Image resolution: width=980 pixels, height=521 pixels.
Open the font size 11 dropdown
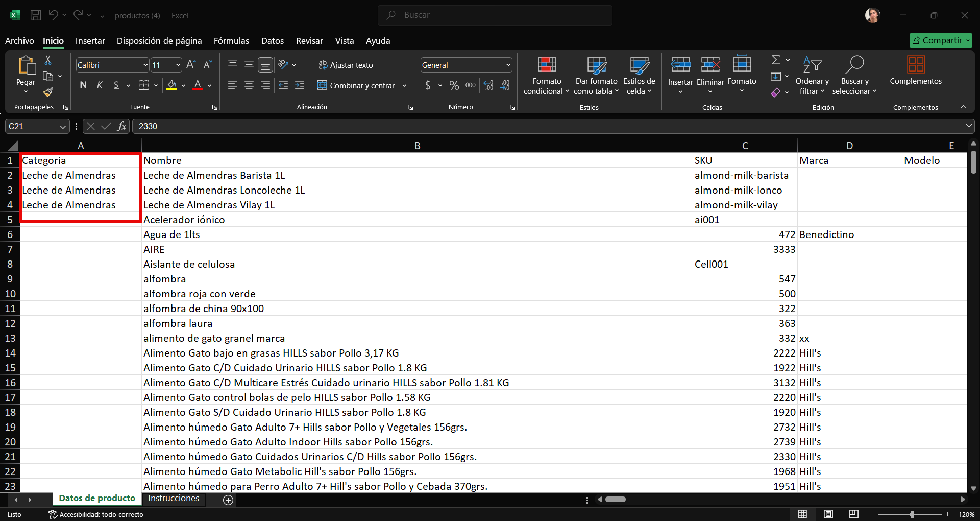[x=178, y=65]
